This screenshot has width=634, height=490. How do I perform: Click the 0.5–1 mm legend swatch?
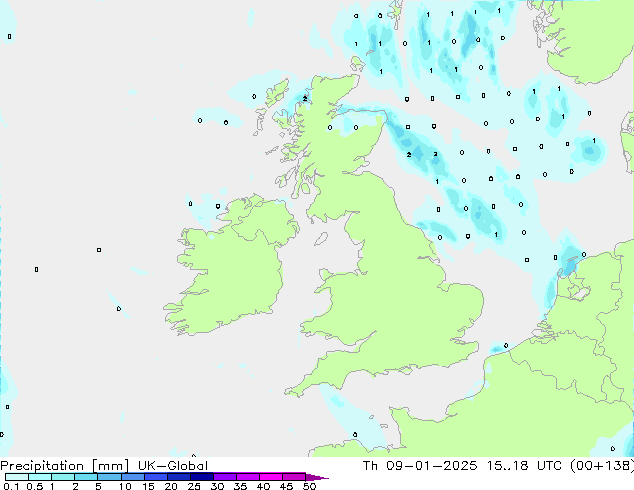(x=40, y=477)
